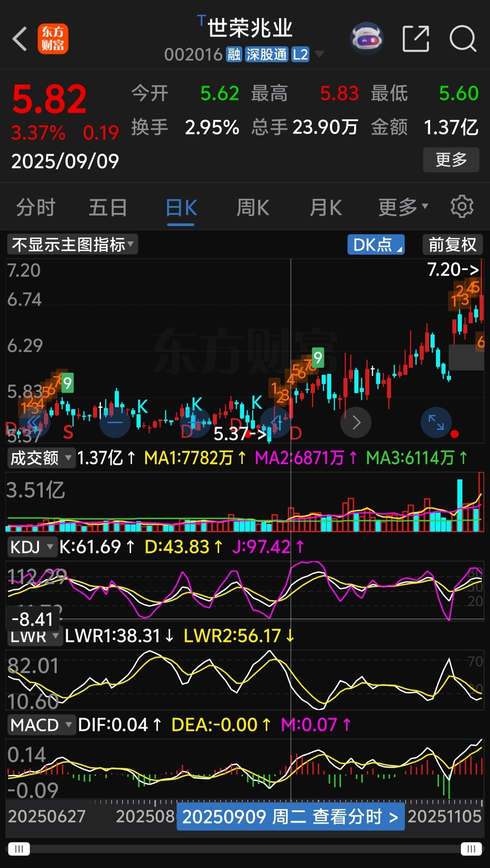Tap the J:97.42 value
The height and width of the screenshot is (868, 490).
pyautogui.click(x=268, y=547)
